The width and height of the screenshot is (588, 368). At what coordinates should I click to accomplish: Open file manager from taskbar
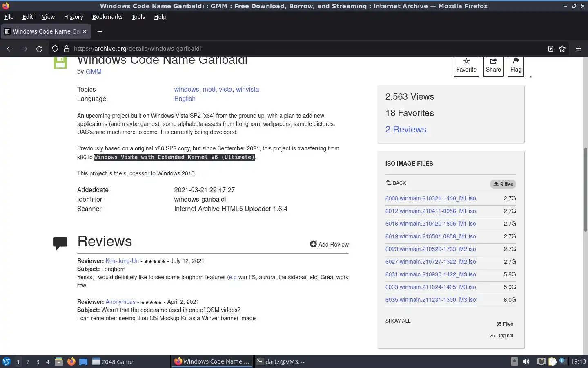(x=59, y=361)
